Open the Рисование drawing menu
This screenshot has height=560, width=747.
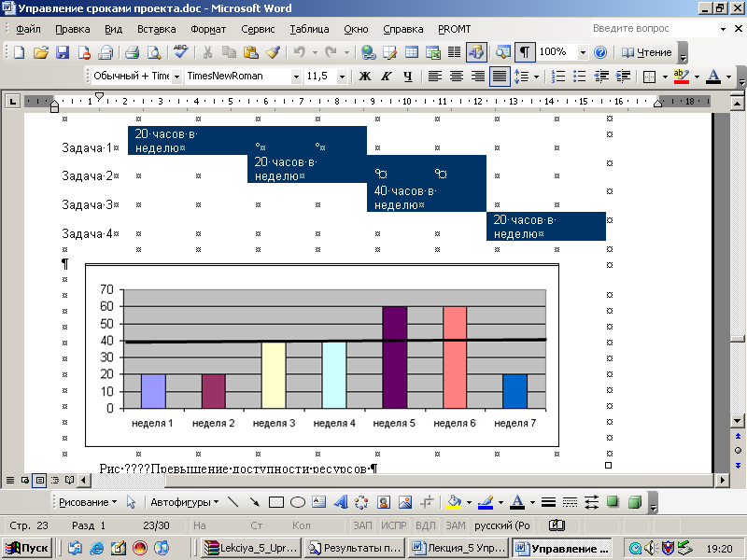[87, 502]
